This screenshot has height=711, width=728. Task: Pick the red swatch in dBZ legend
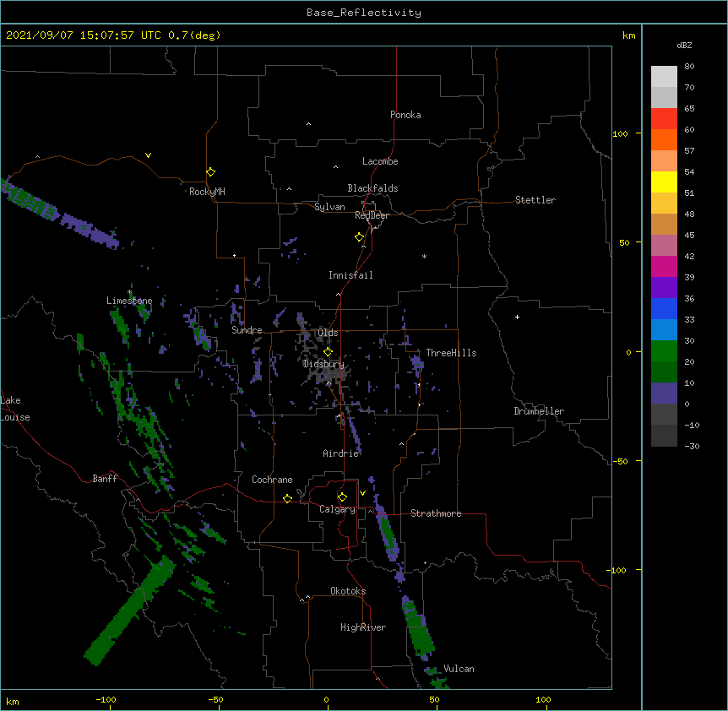[x=664, y=119]
